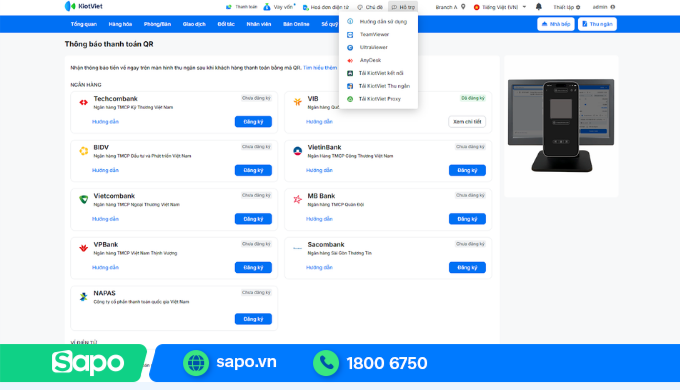Click the Vietcombank logo icon
680x390 pixels.
pos(83,200)
